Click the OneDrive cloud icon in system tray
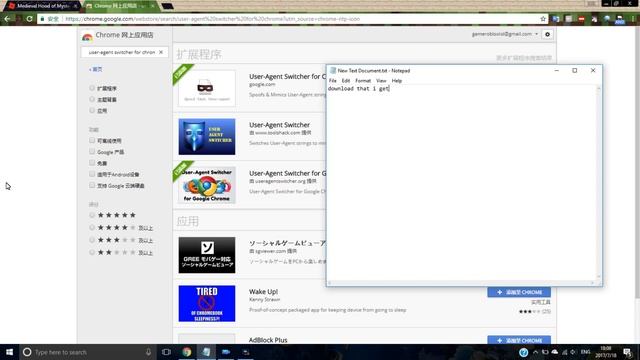Viewport: 640px width, 360px height. click(x=555, y=352)
